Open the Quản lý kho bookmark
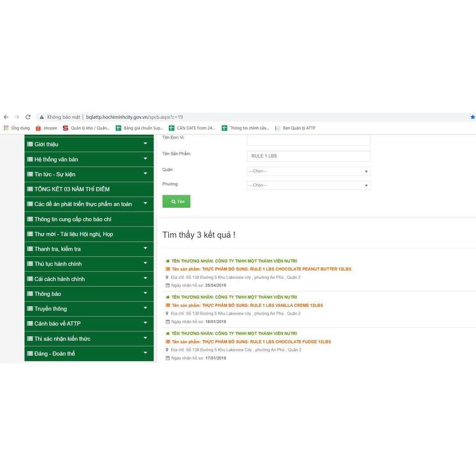 pos(86,128)
